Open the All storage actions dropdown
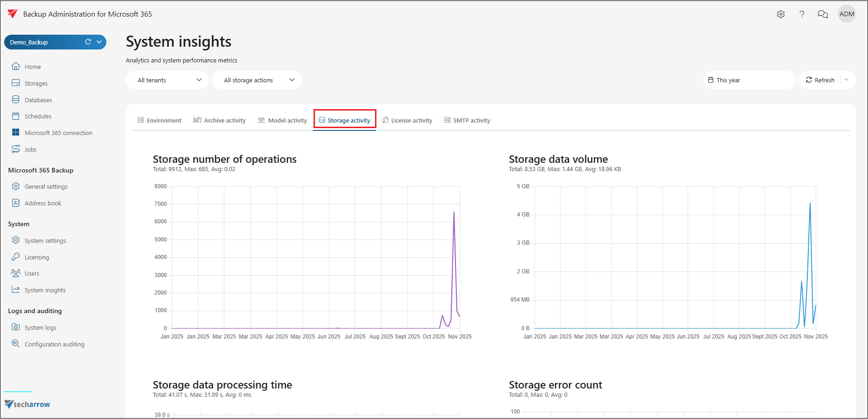This screenshot has height=419, width=868. pyautogui.click(x=257, y=80)
